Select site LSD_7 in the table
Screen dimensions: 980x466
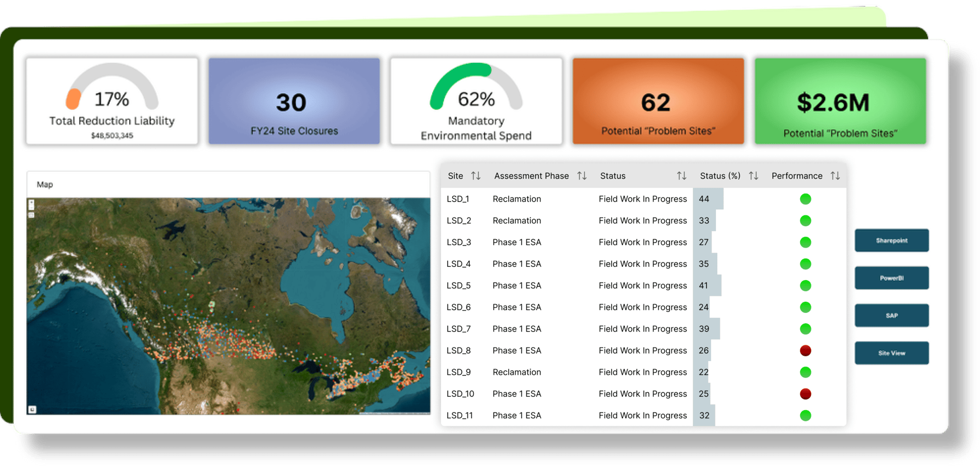(459, 329)
